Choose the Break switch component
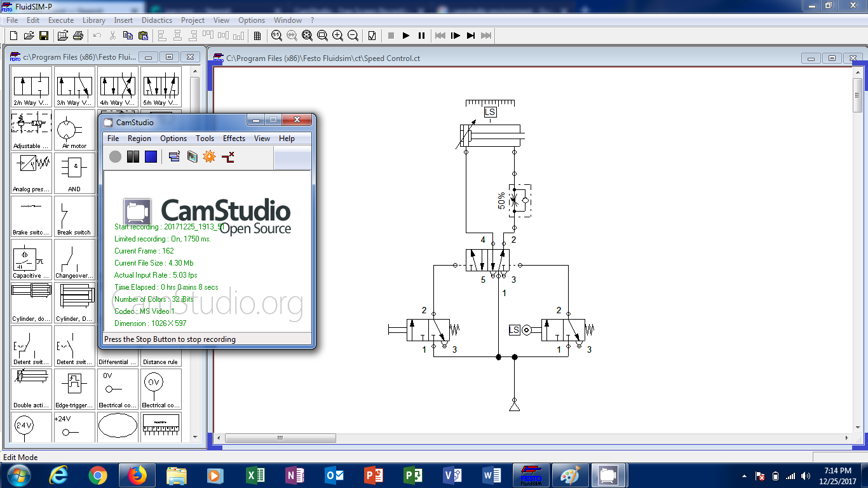Image resolution: width=868 pixels, height=488 pixels. click(74, 217)
